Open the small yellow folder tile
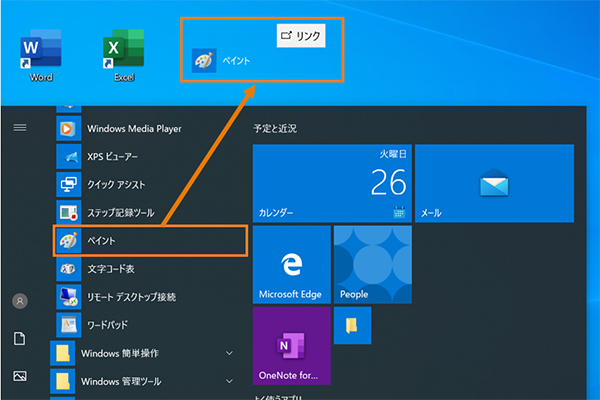The height and width of the screenshot is (400, 600). [352, 325]
